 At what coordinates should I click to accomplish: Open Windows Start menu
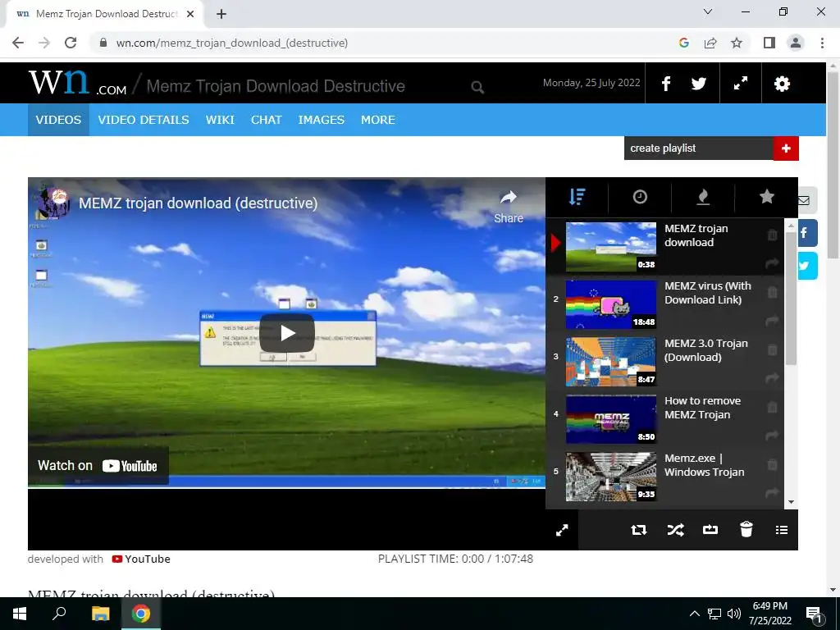(20, 614)
